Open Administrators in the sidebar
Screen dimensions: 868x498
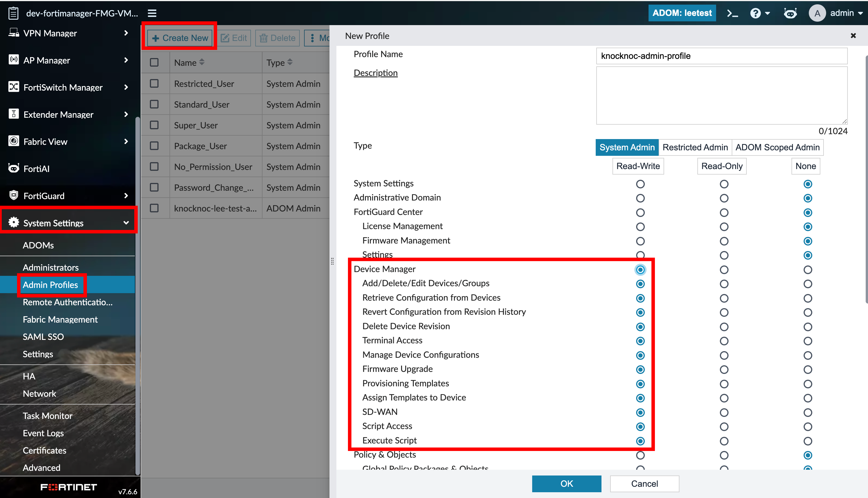pyautogui.click(x=51, y=267)
